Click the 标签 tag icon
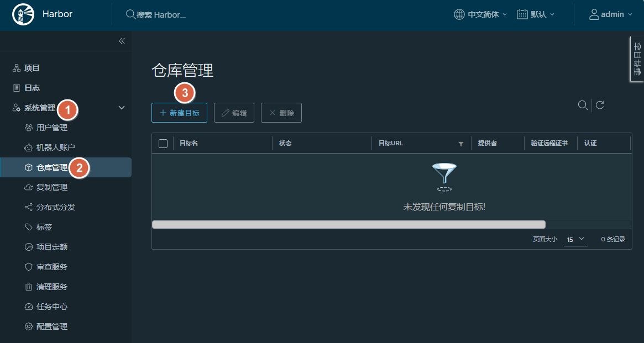 28,227
